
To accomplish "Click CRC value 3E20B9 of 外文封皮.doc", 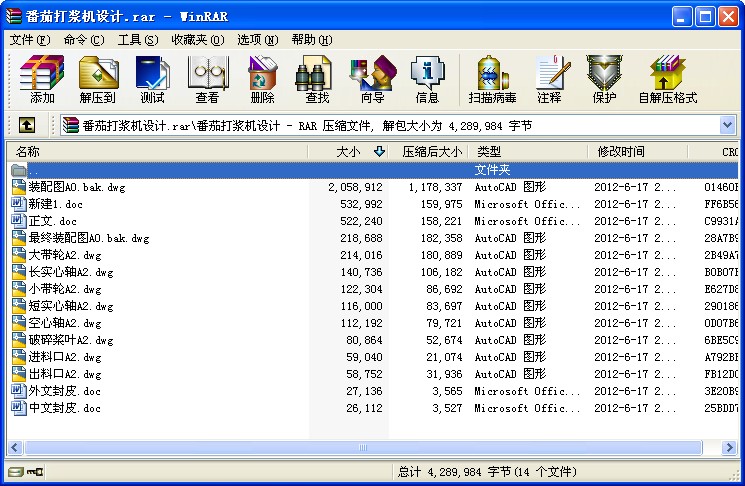I will pyautogui.click(x=721, y=391).
